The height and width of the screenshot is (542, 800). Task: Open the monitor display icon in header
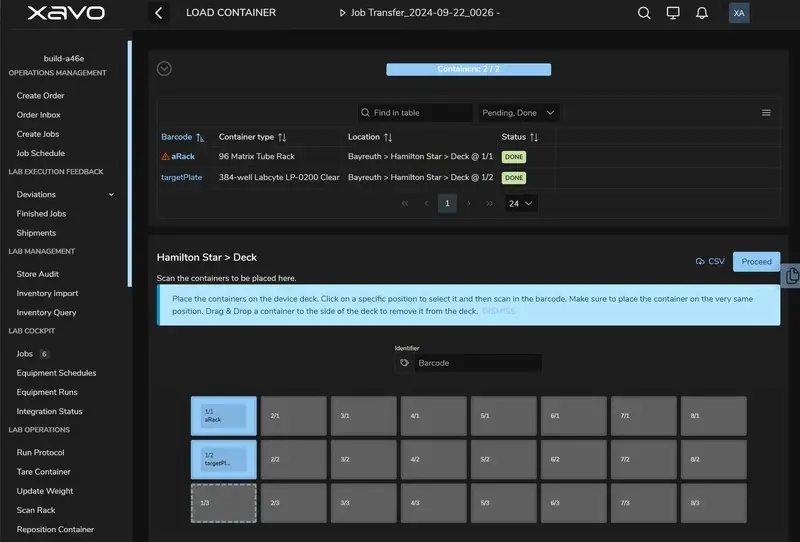[x=673, y=13]
